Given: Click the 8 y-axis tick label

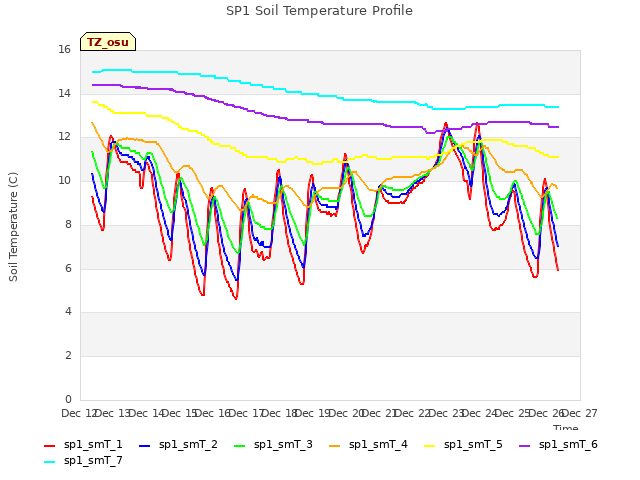Looking at the screenshot, I should pyautogui.click(x=68, y=224).
